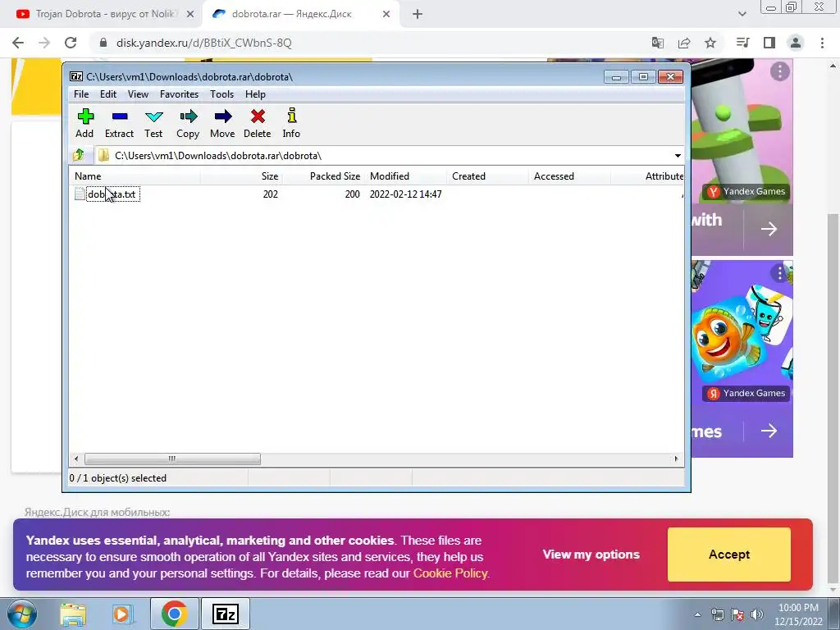Sort the file list by Name column
Image resolution: width=840 pixels, height=630 pixels.
pyautogui.click(x=135, y=176)
